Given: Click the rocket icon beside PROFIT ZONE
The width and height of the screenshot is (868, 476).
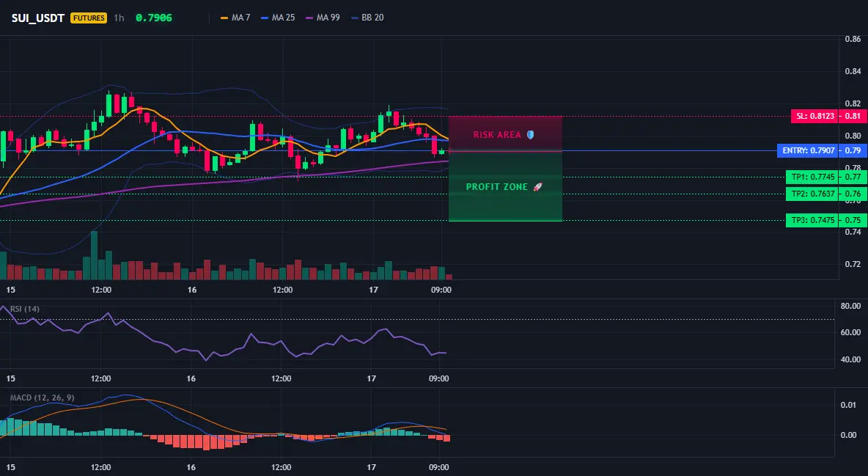Looking at the screenshot, I should pos(537,187).
